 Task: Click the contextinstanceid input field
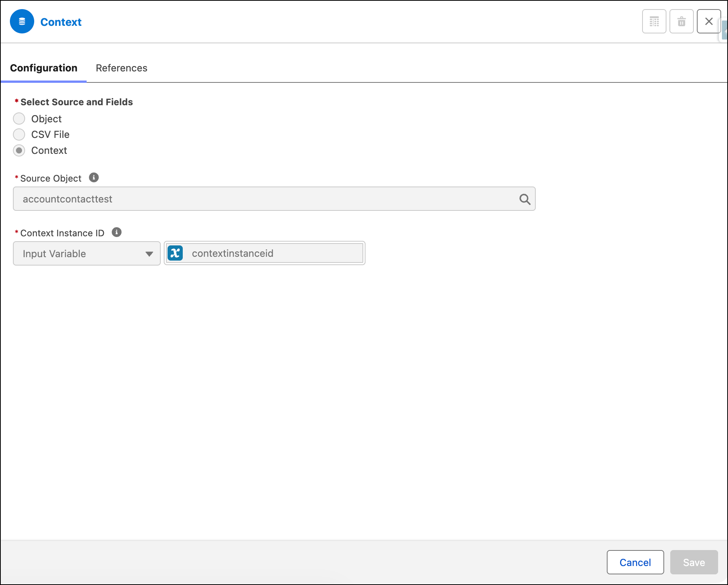(x=264, y=253)
